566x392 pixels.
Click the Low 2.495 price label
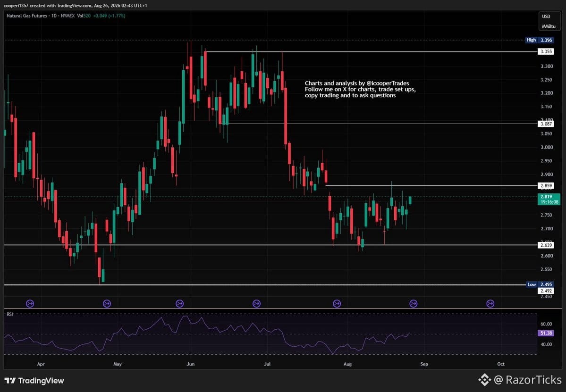coord(540,284)
